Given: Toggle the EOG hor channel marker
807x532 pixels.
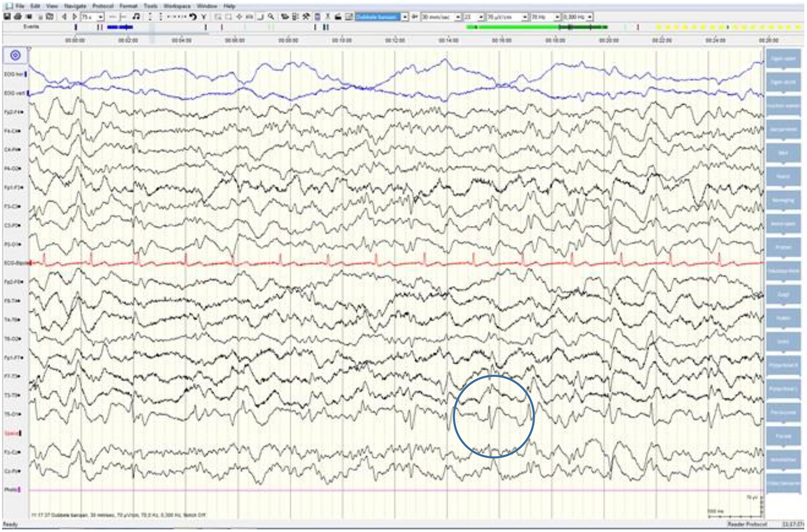Looking at the screenshot, I should (26, 75).
